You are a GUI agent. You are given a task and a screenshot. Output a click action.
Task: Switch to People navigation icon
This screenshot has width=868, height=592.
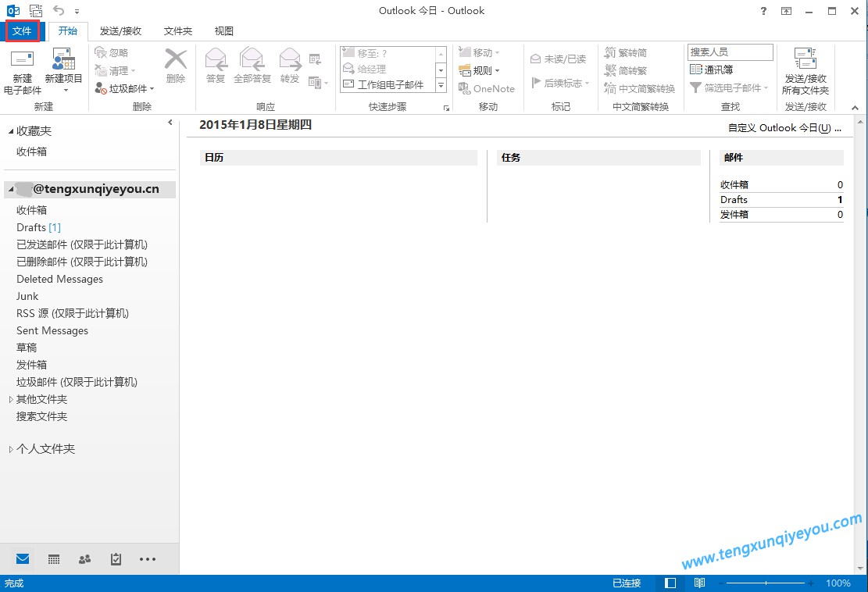coord(84,559)
